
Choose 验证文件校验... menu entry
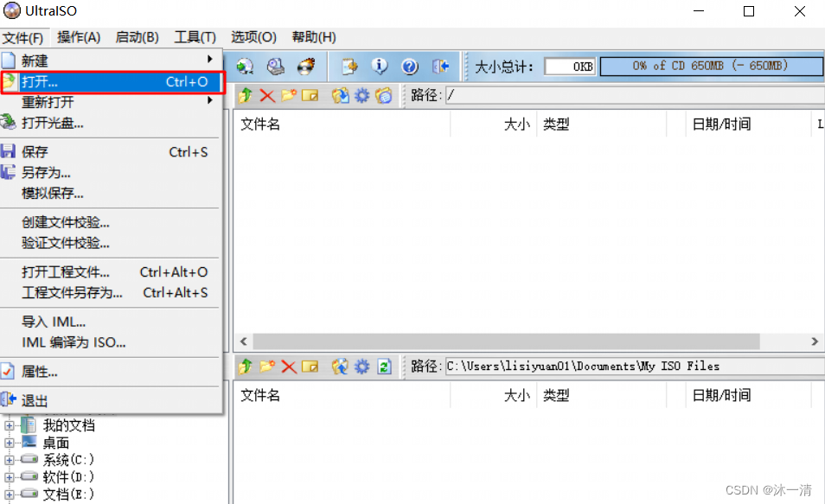[111, 243]
